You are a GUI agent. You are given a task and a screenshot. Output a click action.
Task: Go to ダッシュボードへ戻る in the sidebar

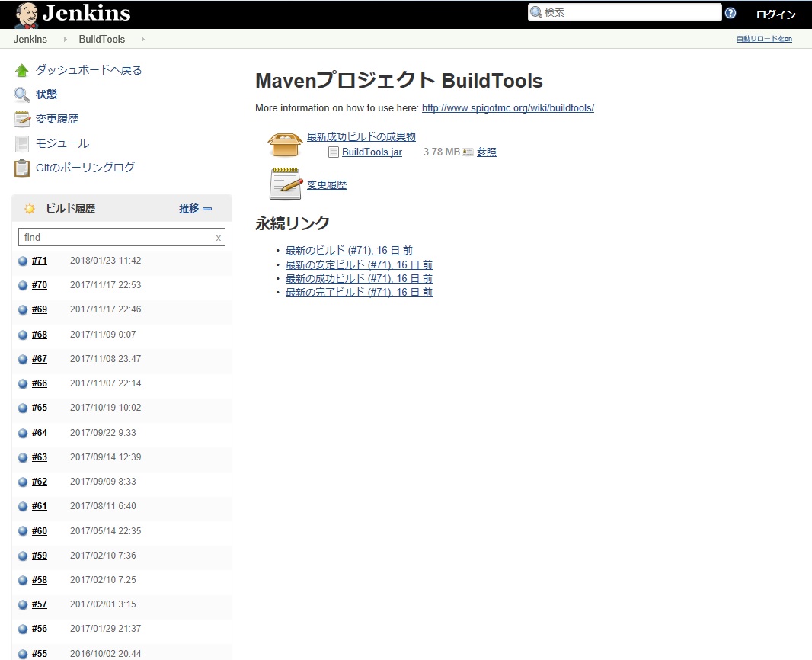tap(88, 70)
